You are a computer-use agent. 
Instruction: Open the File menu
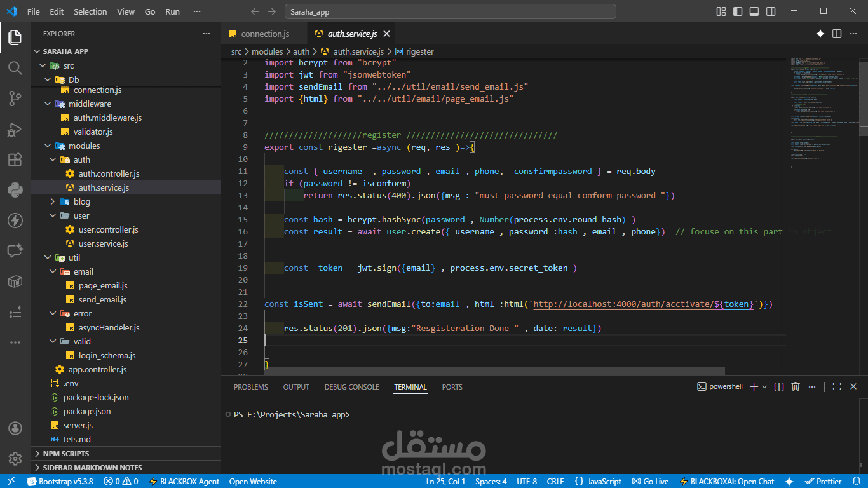pos(34,11)
